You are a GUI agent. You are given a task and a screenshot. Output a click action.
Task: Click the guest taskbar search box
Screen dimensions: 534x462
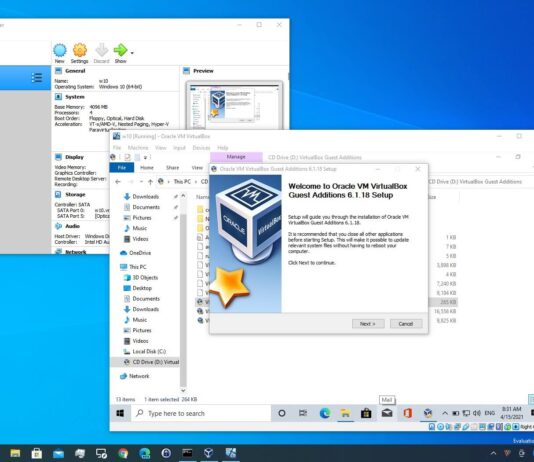201,413
